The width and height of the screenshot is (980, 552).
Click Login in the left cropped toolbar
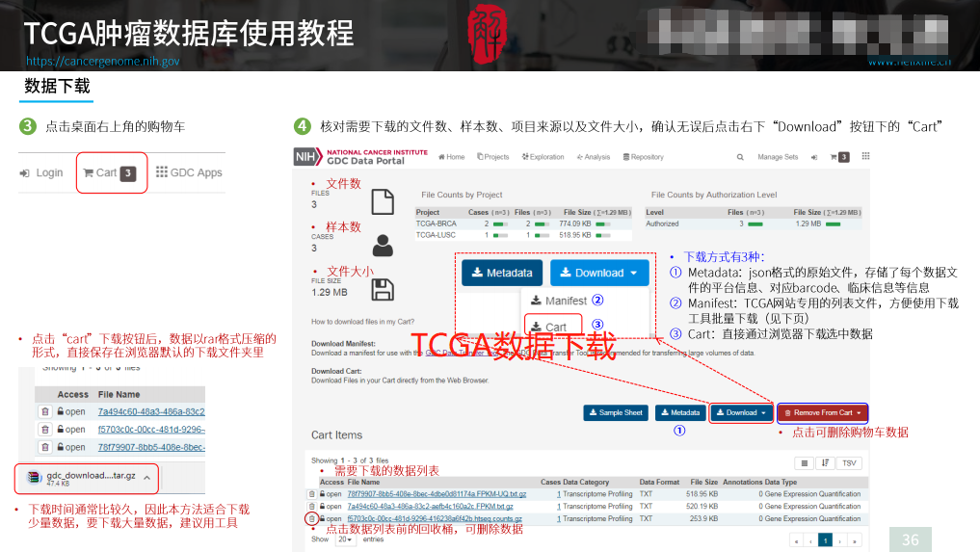[41, 173]
